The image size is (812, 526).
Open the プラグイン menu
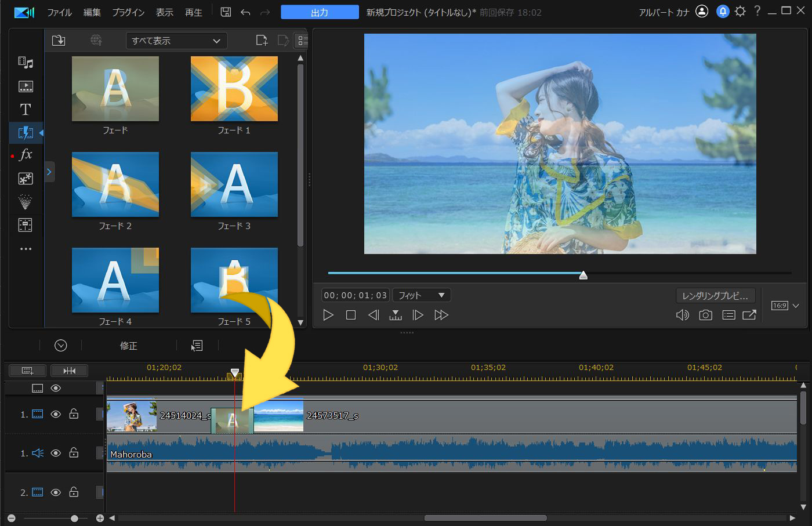pyautogui.click(x=128, y=12)
